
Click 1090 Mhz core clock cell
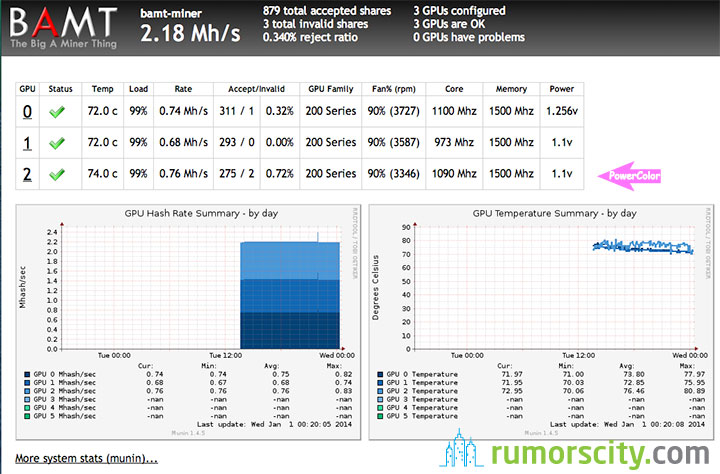pos(454,174)
